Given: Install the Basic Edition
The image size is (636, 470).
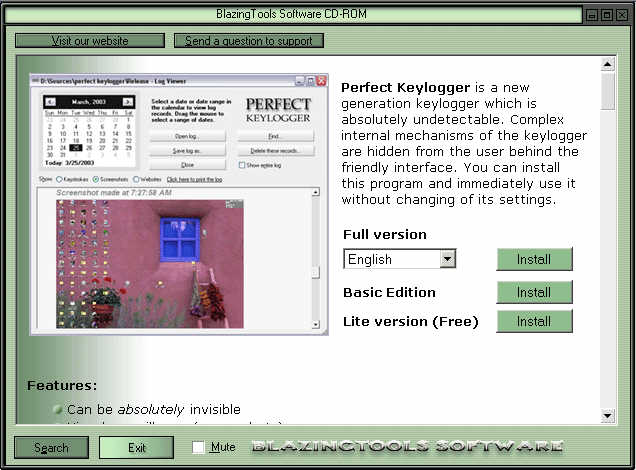Looking at the screenshot, I should click(534, 292).
